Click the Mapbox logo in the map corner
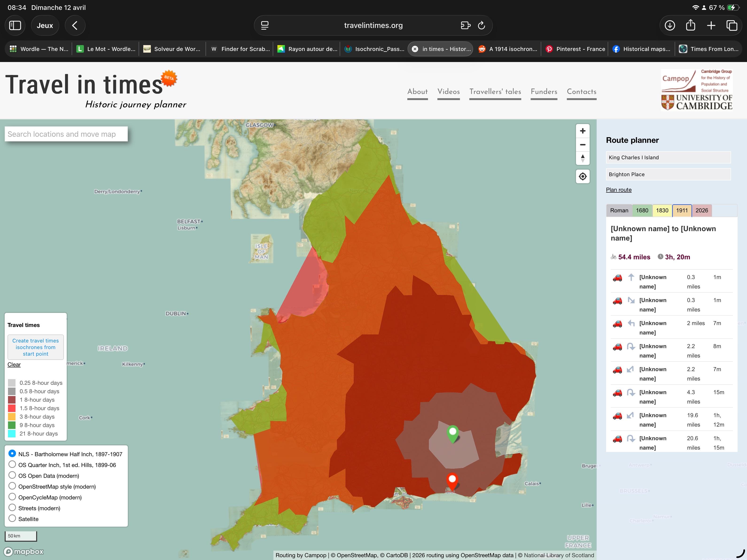This screenshot has height=560, width=747. point(24,551)
